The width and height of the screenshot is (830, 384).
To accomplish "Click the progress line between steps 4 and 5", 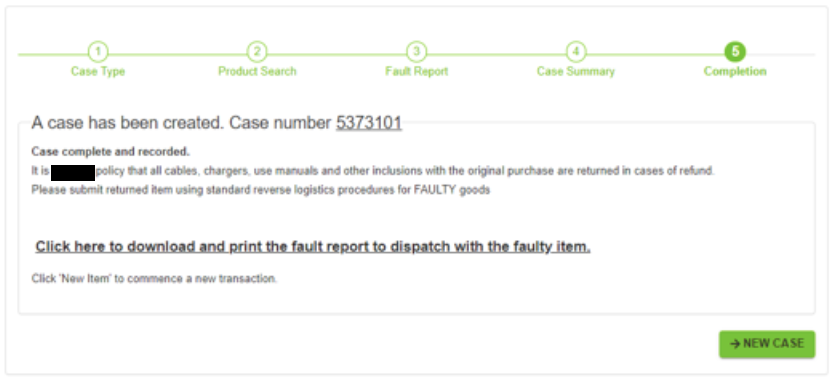I will point(655,54).
